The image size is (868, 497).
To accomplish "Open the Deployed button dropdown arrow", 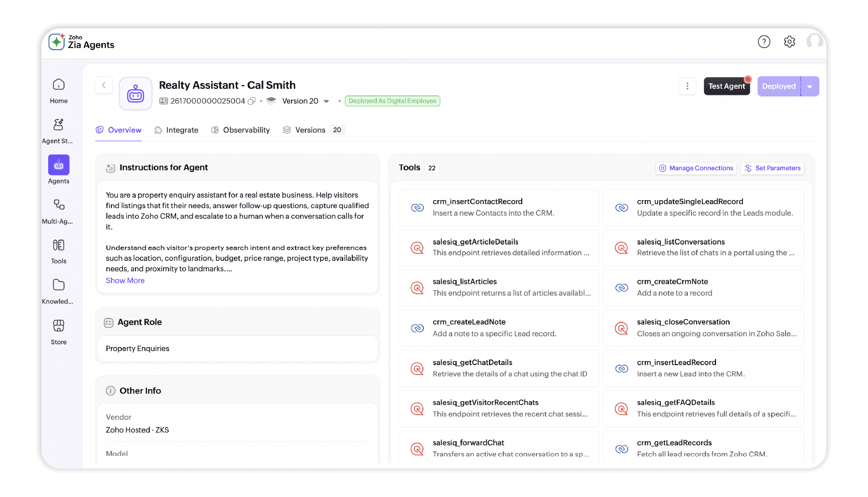I will tap(810, 86).
